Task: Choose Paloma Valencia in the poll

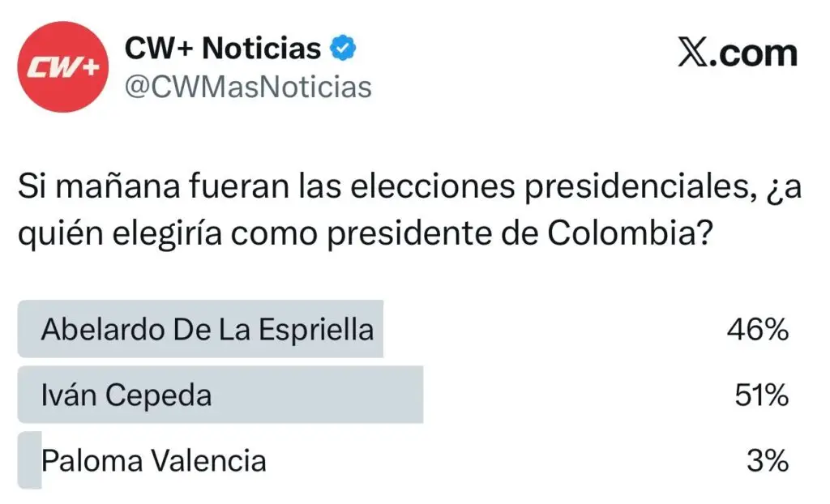Action: (154, 461)
